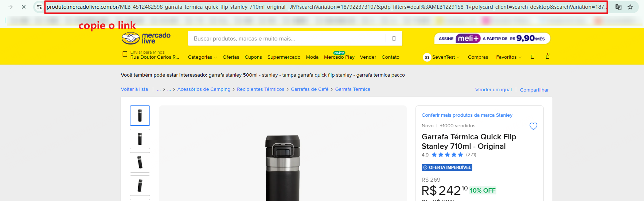Open Supermercado from the navigation bar
This screenshot has width=644, height=201.
pos(284,57)
